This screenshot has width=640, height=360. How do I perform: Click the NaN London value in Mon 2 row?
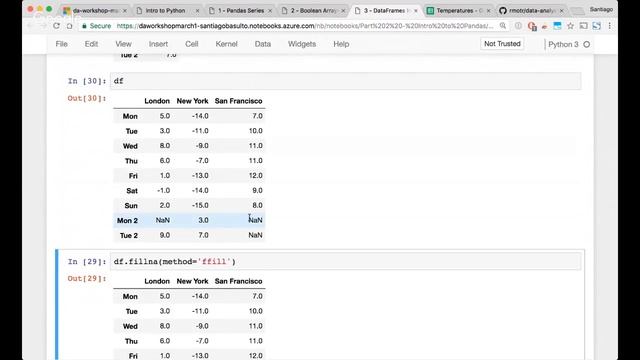coord(162,220)
